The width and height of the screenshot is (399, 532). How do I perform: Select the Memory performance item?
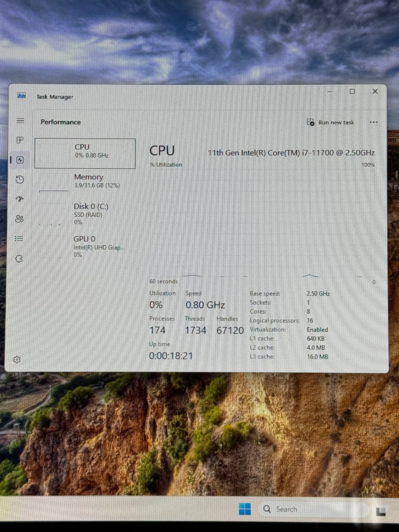(x=85, y=181)
